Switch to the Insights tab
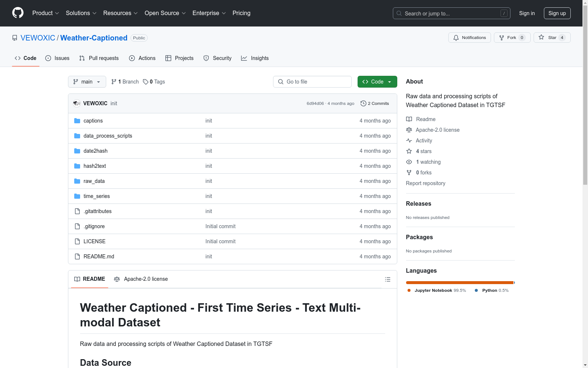The height and width of the screenshot is (368, 588). click(x=255, y=58)
